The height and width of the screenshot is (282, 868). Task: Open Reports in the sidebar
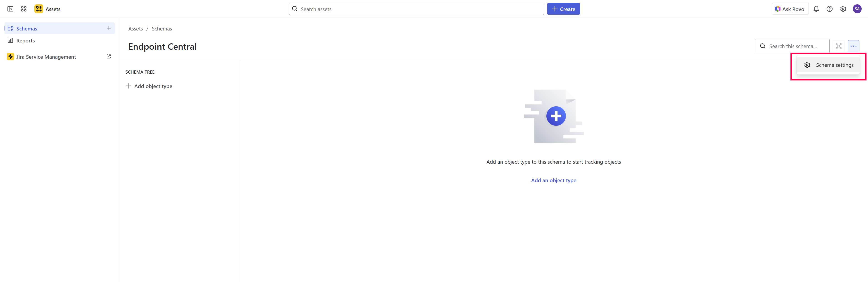(25, 41)
